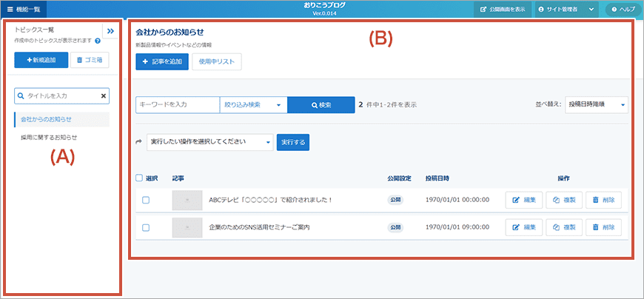Screen dimensions: 644x299
Task: Open the 投稿日時降順 sort dropdown
Action: [596, 105]
